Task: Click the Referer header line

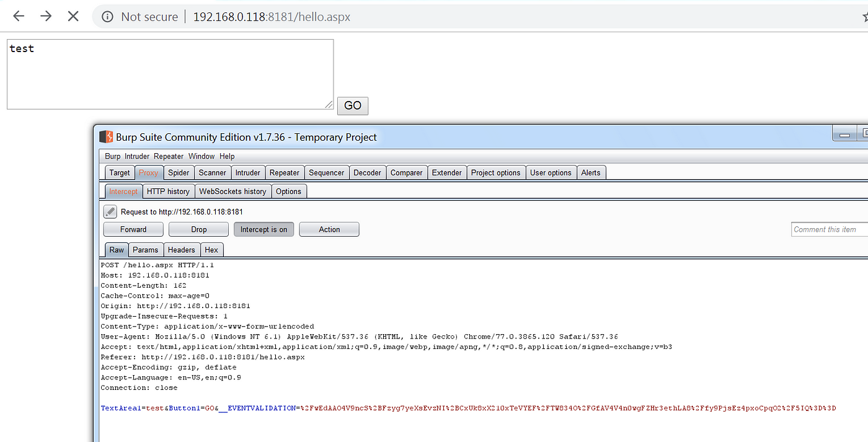Action: [x=203, y=357]
